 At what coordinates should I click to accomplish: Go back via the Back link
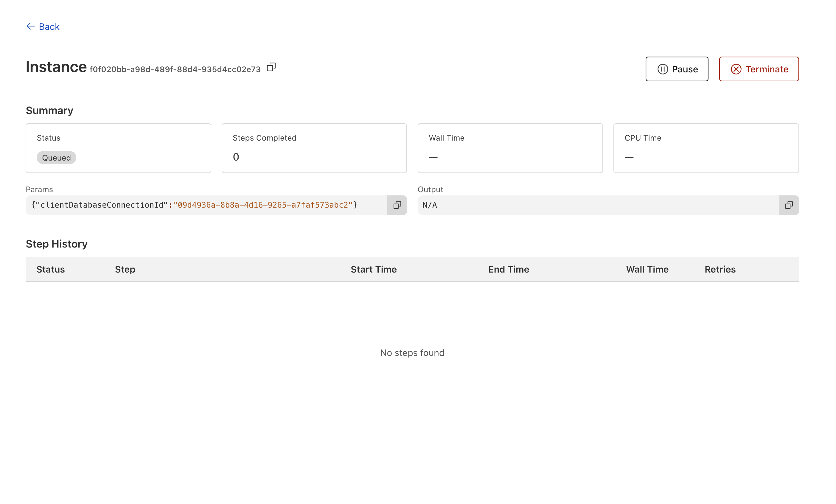pyautogui.click(x=49, y=27)
